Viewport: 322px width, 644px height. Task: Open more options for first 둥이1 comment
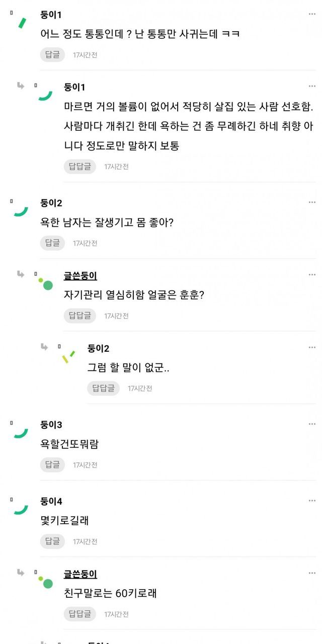coord(312,14)
